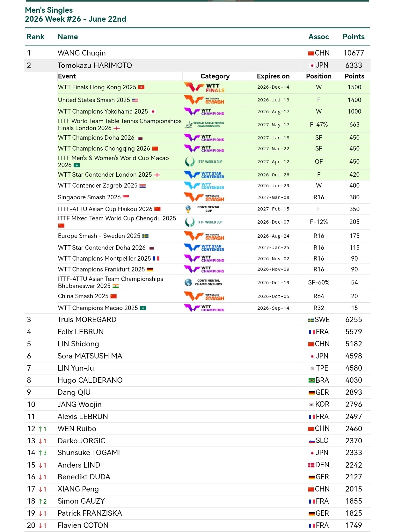
Task: Click WTT Star Contender logo in London 2025 row
Action: [x=204, y=175]
